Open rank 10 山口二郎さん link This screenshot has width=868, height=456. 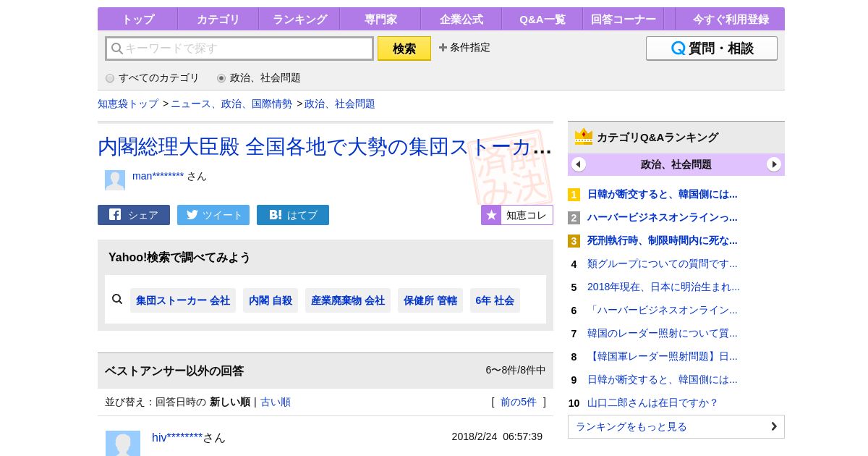652,402
